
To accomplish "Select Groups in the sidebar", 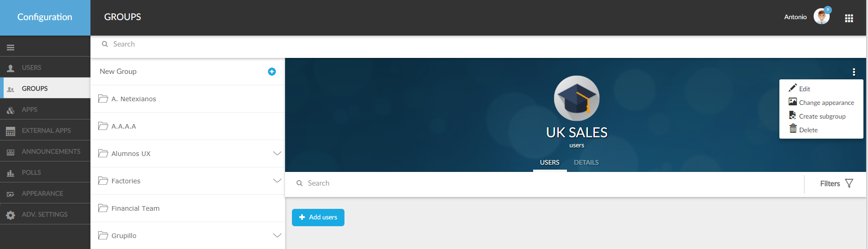I will [x=45, y=88].
